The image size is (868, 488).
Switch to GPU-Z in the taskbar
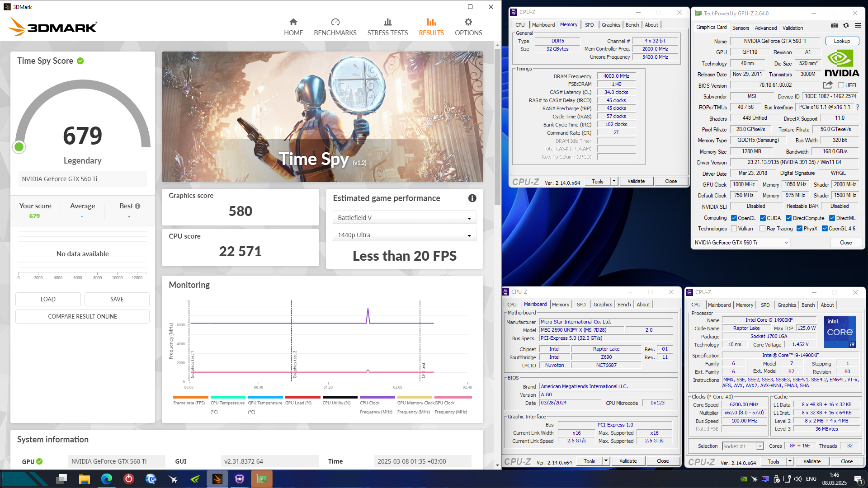262,479
